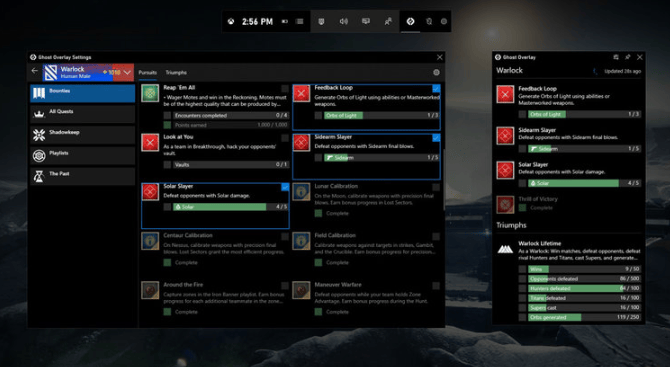Viewport: 670px width, 367px height.
Task: Pin the Ghost Overlay widget
Action: pyautogui.click(x=628, y=57)
